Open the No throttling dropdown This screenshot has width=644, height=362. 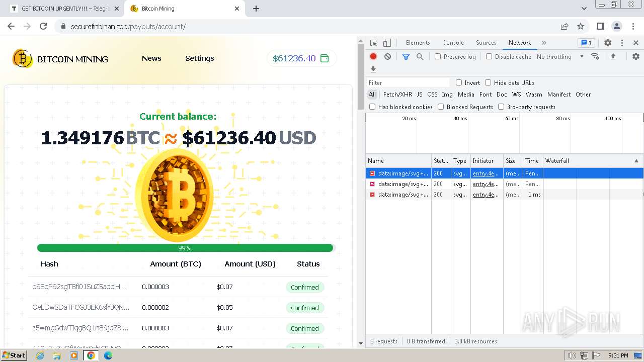coord(560,57)
